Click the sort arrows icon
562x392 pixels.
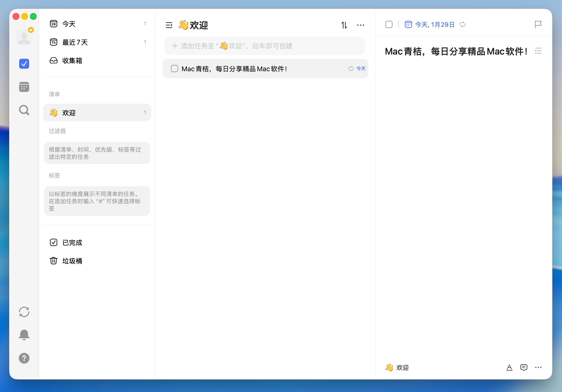click(x=344, y=25)
